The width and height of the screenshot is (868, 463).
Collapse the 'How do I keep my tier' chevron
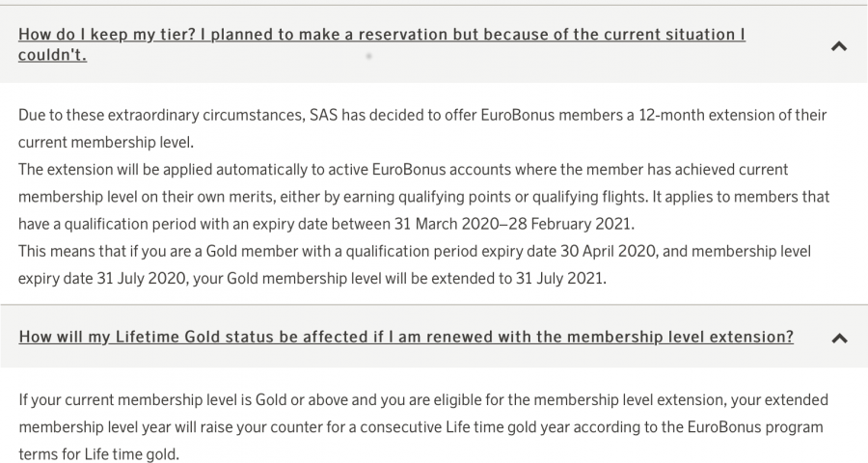tap(838, 45)
